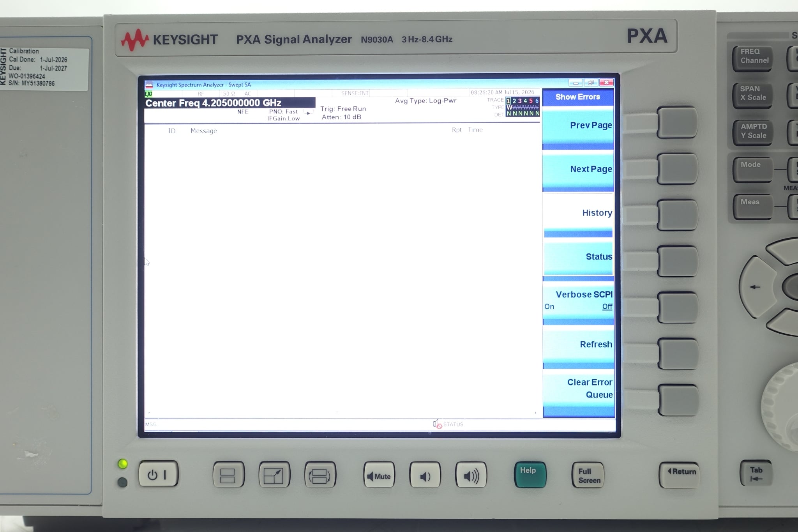Click the PNO arrow icon
Image resolution: width=798 pixels, height=532 pixels.
tap(308, 112)
